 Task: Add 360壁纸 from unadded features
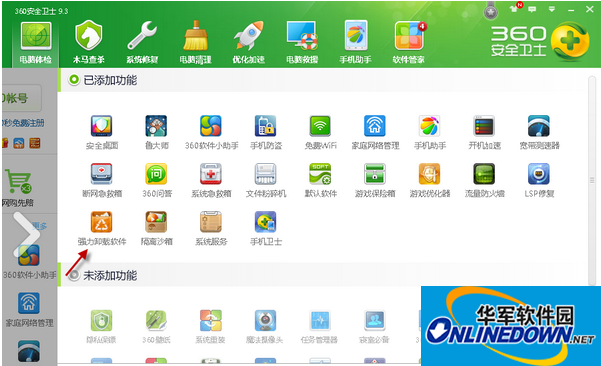click(156, 326)
